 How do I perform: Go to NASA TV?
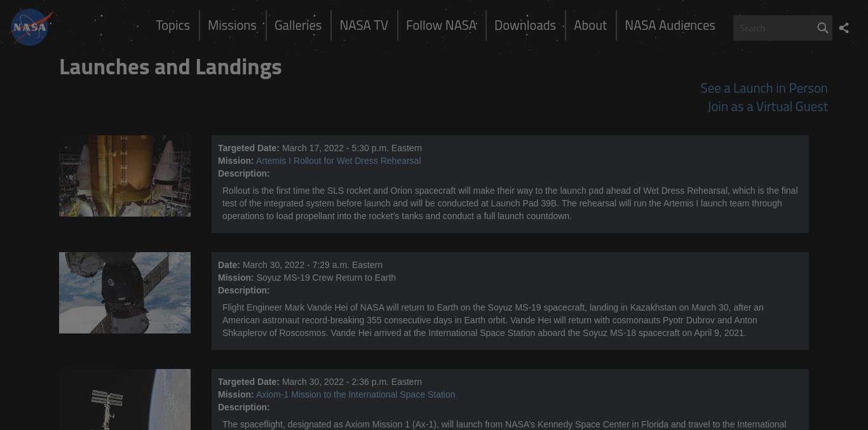[363, 25]
